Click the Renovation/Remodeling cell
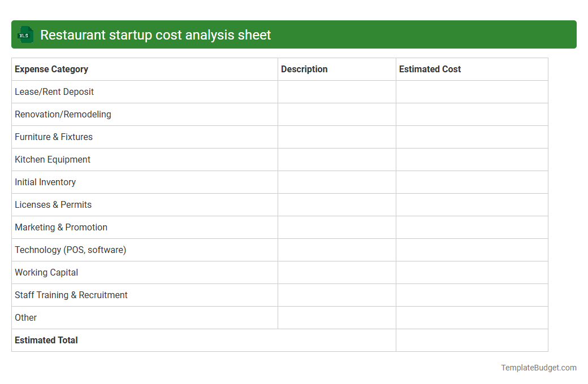 (x=63, y=114)
